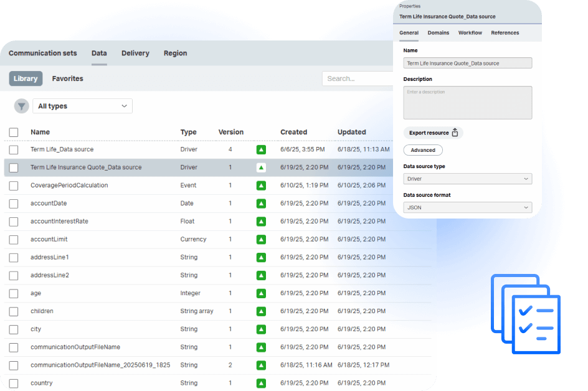Click the Advanced button
Screen dimensions: 588x391
(x=423, y=150)
